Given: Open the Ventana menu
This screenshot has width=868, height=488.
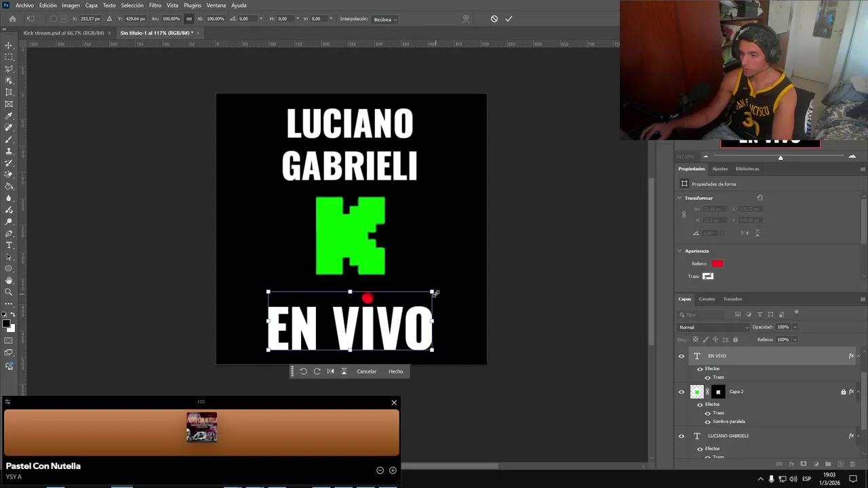Looking at the screenshot, I should pyautogui.click(x=216, y=5).
